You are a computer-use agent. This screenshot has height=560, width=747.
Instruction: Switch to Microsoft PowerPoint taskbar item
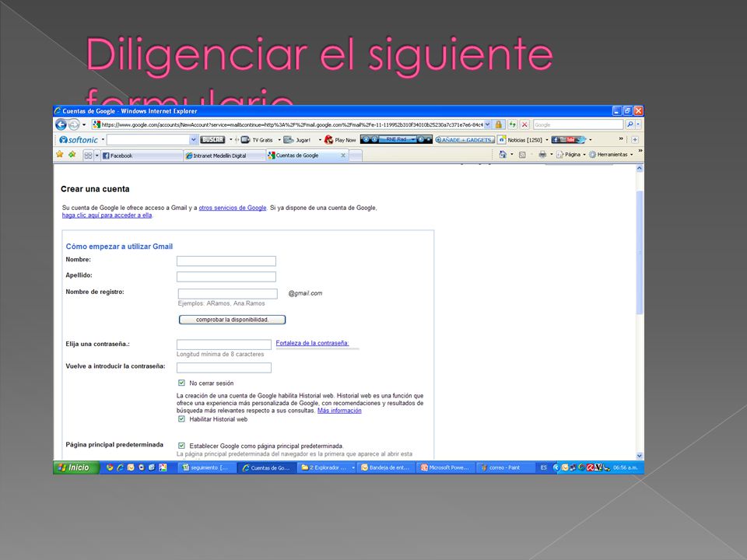(446, 467)
